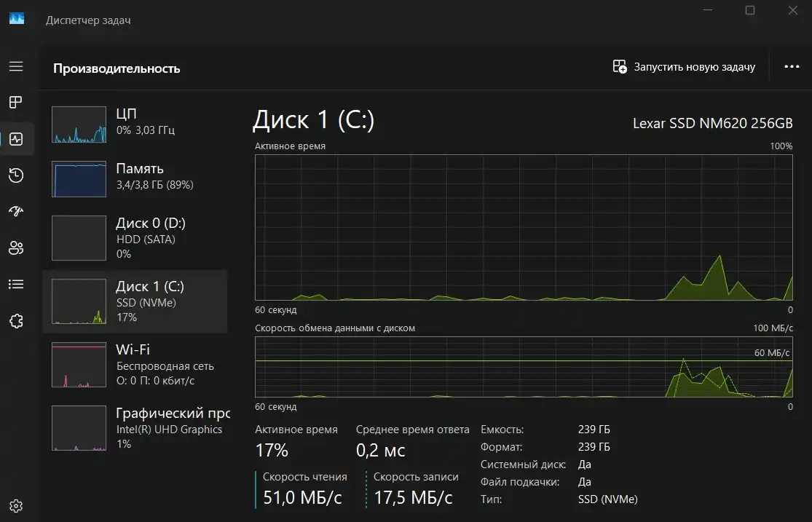Click the Тип label
This screenshot has width=812, height=522.
pyautogui.click(x=491, y=499)
